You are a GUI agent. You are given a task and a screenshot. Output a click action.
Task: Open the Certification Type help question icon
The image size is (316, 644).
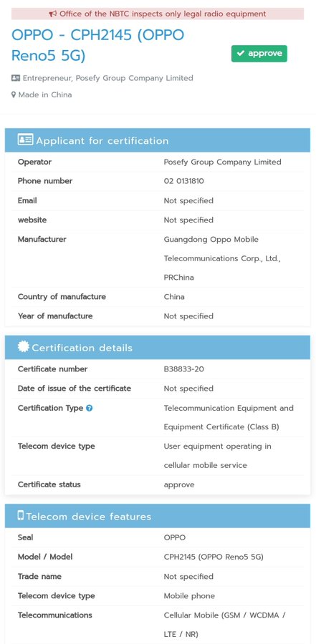(90, 409)
